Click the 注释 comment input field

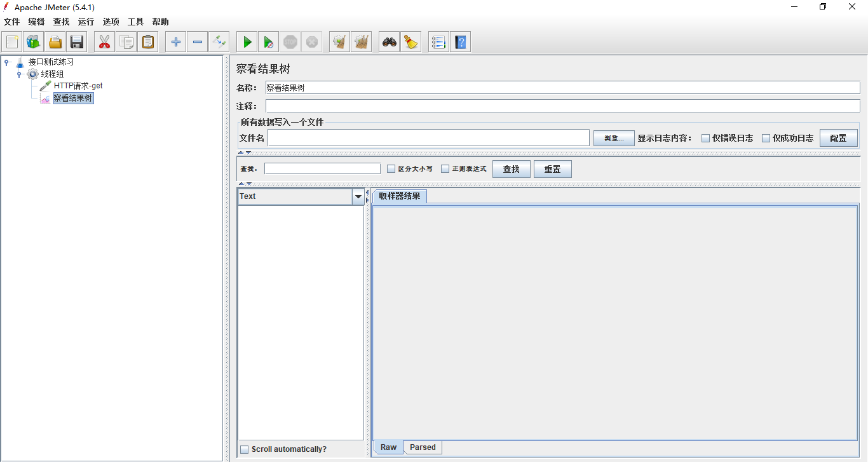click(x=563, y=106)
